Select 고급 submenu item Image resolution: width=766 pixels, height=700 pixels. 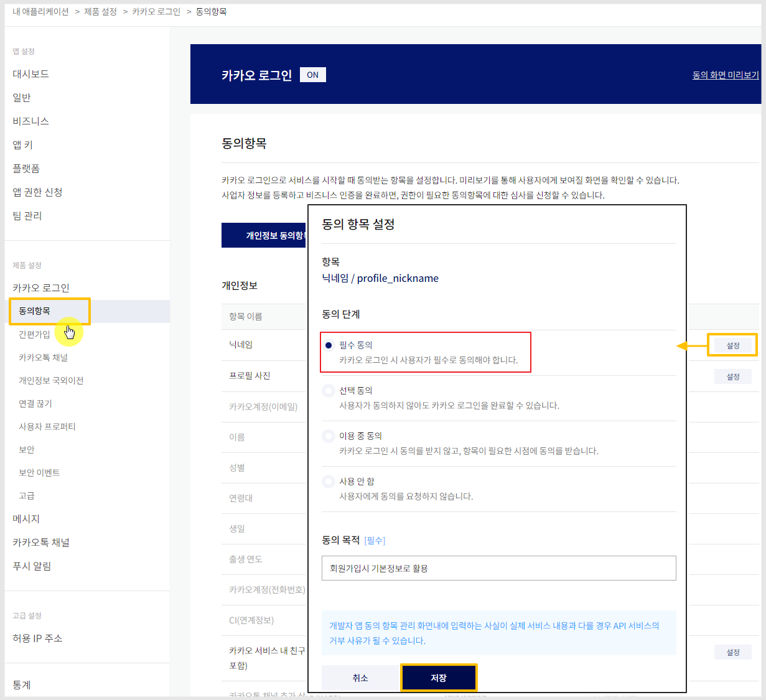point(27,496)
